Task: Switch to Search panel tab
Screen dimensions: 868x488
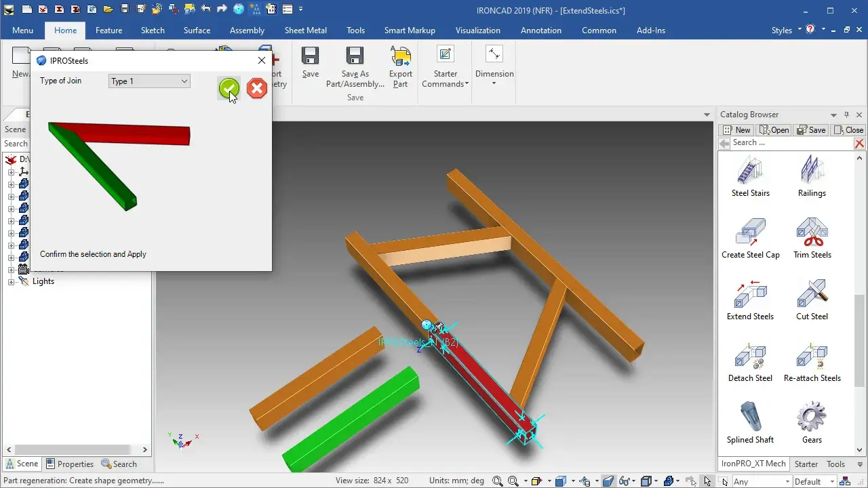Action: coord(119,464)
